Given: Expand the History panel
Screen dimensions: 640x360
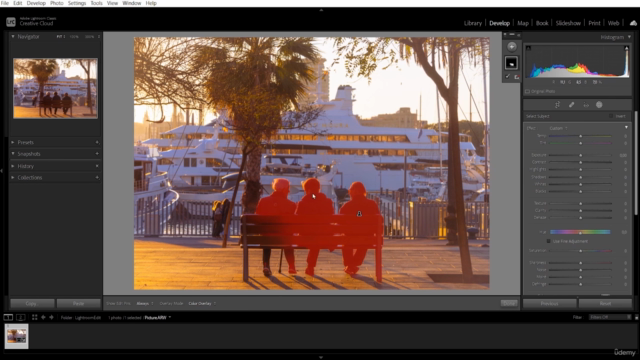Looking at the screenshot, I should click(13, 166).
